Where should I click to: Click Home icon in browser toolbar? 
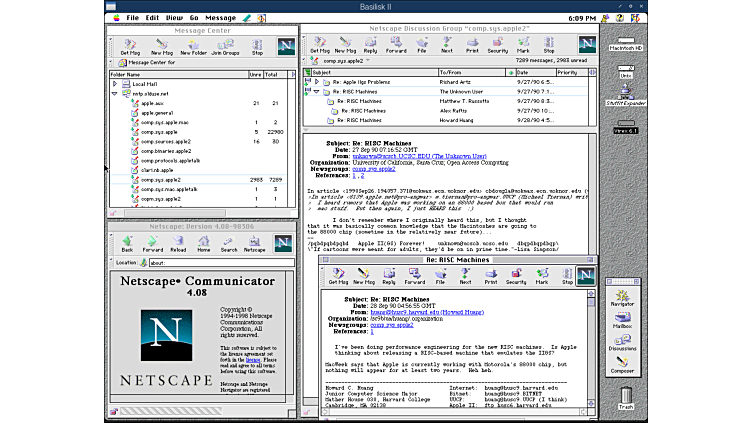tap(203, 244)
